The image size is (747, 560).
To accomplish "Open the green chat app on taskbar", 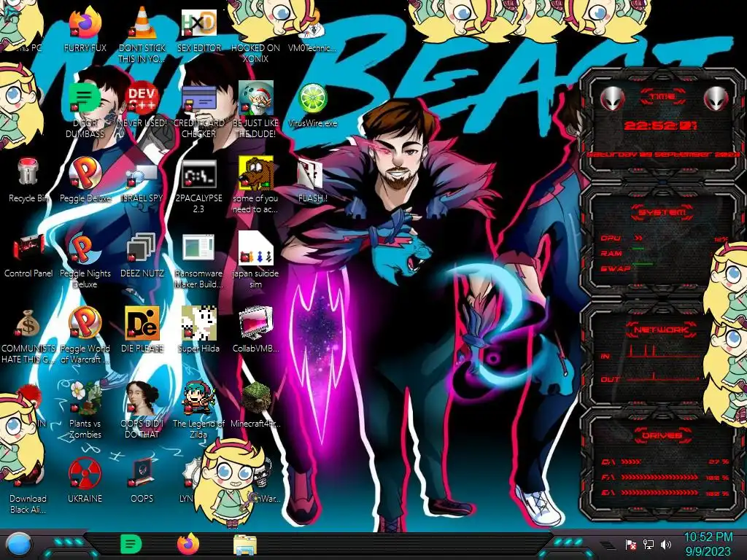I will [131, 544].
